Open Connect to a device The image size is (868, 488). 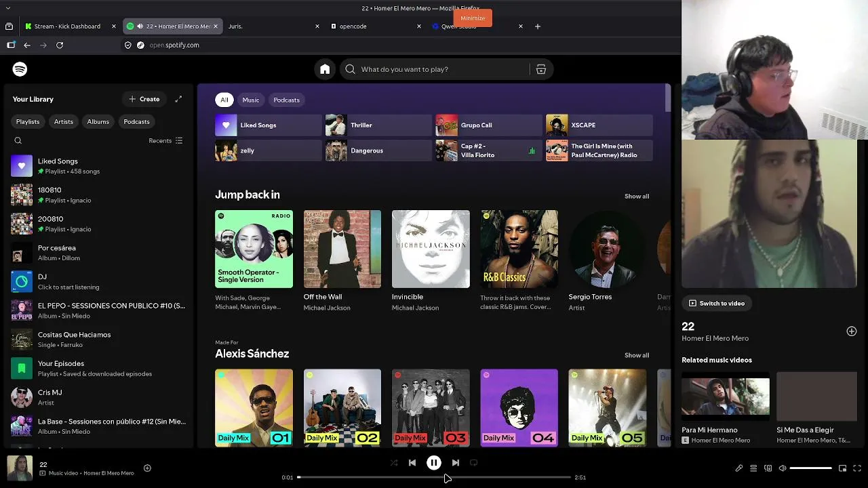(768, 468)
